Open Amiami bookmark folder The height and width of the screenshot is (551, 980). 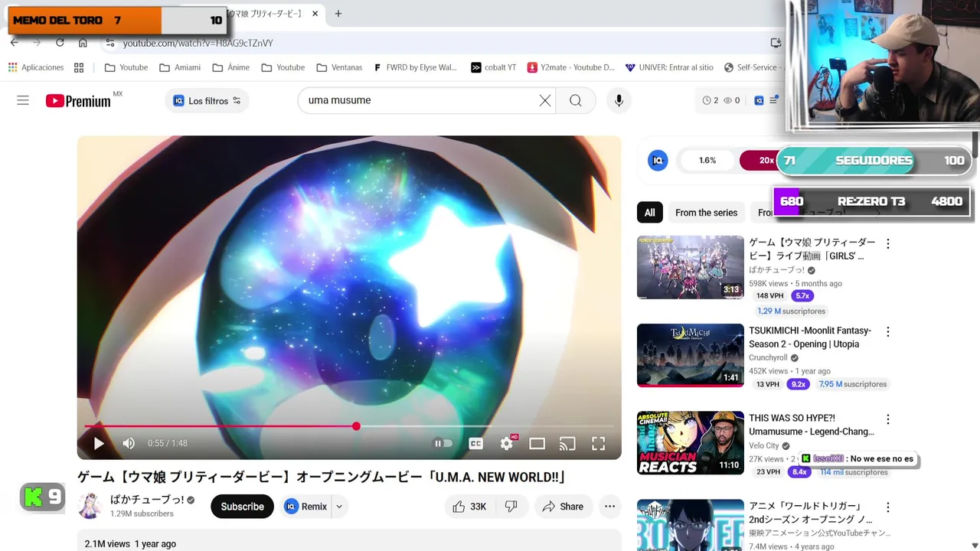pyautogui.click(x=180, y=67)
